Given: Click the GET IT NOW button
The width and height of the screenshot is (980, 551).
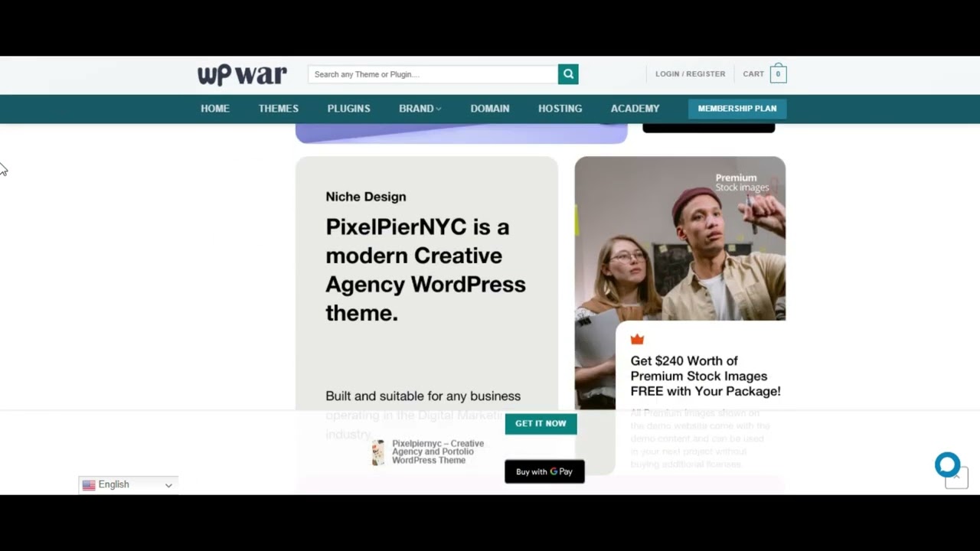Looking at the screenshot, I should (x=541, y=423).
